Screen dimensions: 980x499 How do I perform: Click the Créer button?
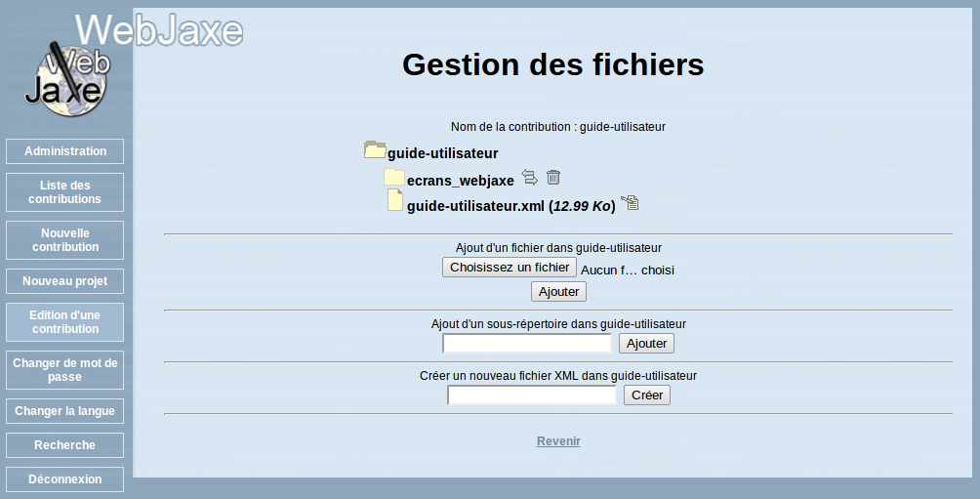click(x=647, y=395)
